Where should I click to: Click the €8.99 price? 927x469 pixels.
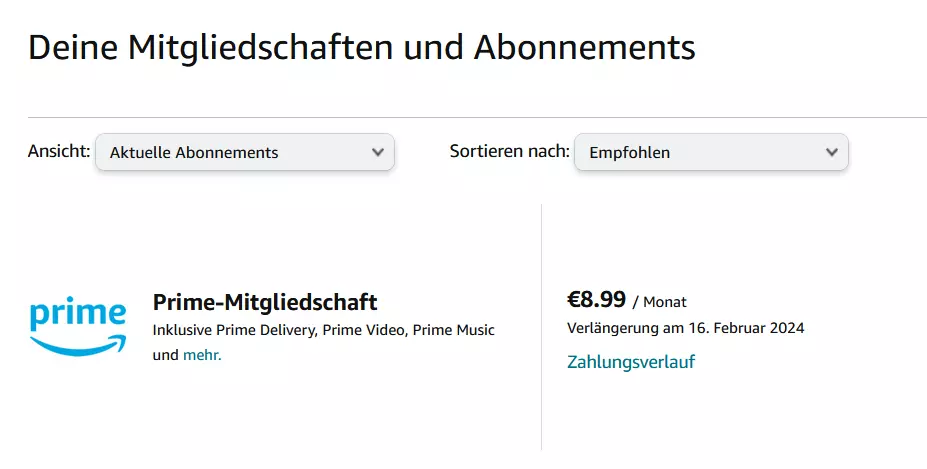pyautogui.click(x=596, y=300)
